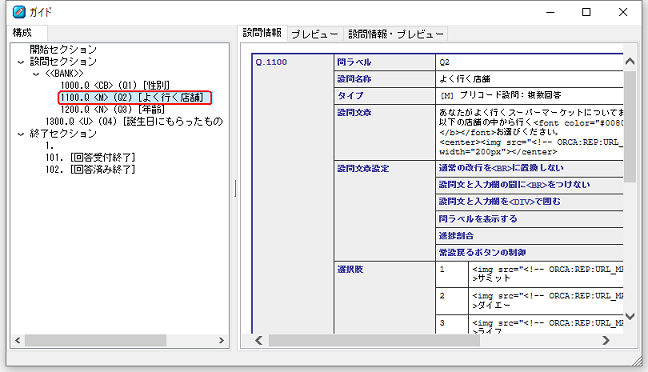Viewport: 648px width, 372px height.
Task: Click up arrow of detail vertical scrollbar
Action: tap(630, 62)
